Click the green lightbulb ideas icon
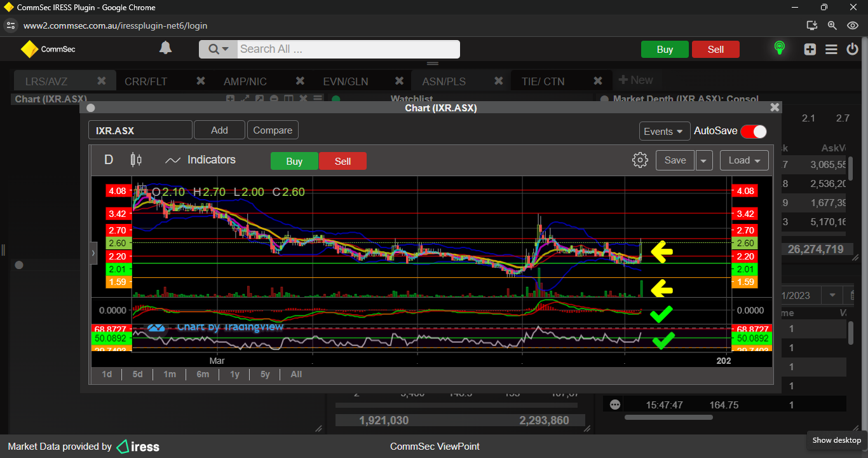Screen dimensions: 868x458 tap(779, 48)
